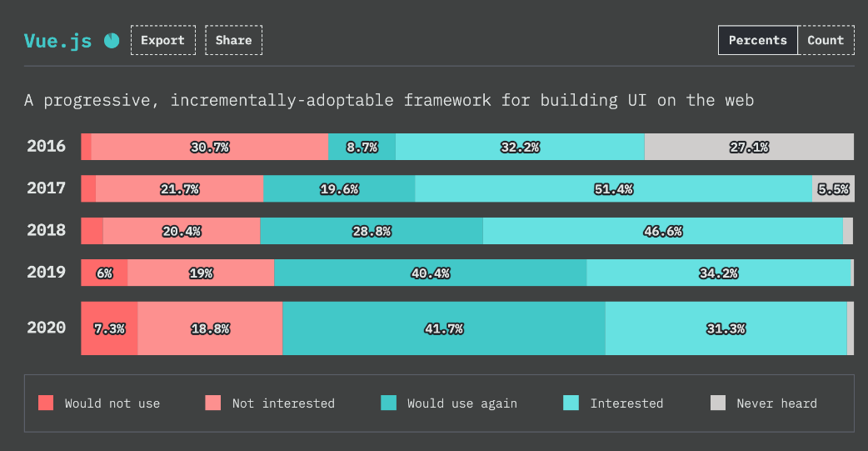Open the Vue.js title link
868x451 pixels.
[57, 41]
